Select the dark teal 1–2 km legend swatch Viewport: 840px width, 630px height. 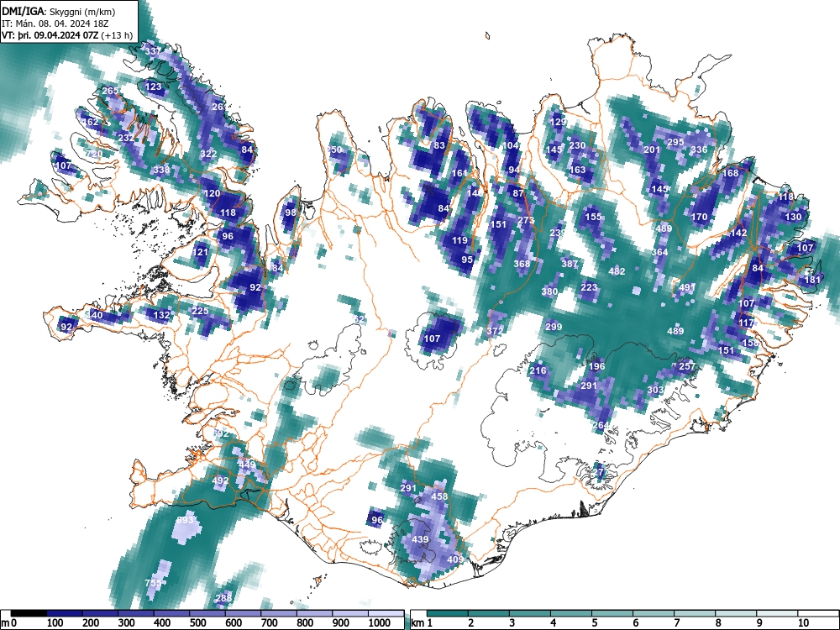pos(448,613)
